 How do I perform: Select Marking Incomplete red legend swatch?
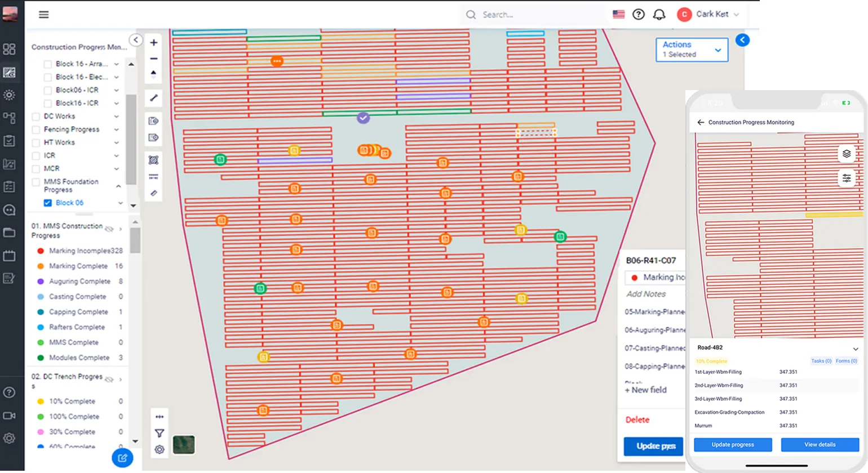41,251
